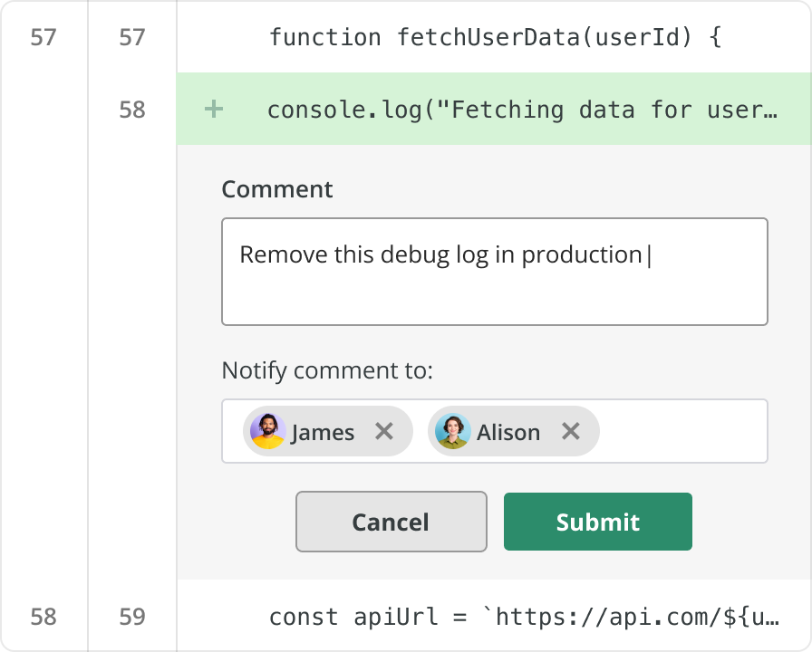Click old line number 58 at bottom
This screenshot has height=652, width=812.
pos(43,618)
